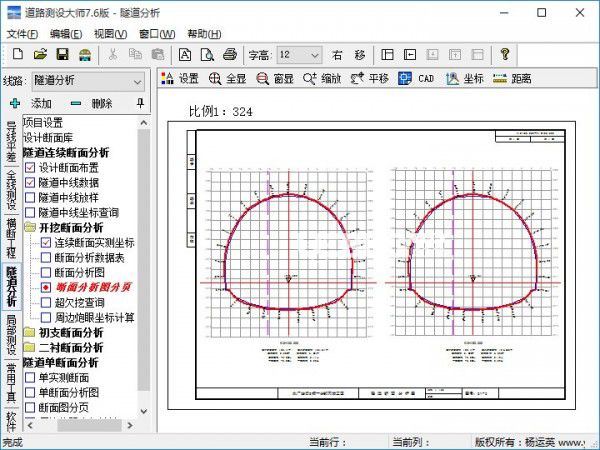Click horizontal scrollbar left arrow in tree
This screenshot has height=450, width=600.
coord(30,425)
